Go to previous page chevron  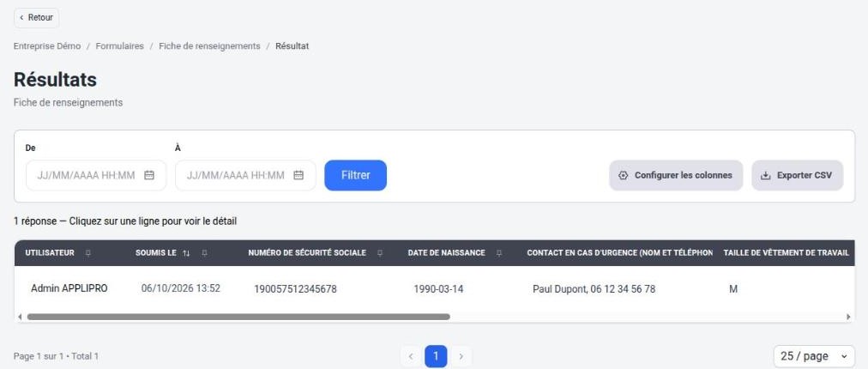[x=411, y=356]
